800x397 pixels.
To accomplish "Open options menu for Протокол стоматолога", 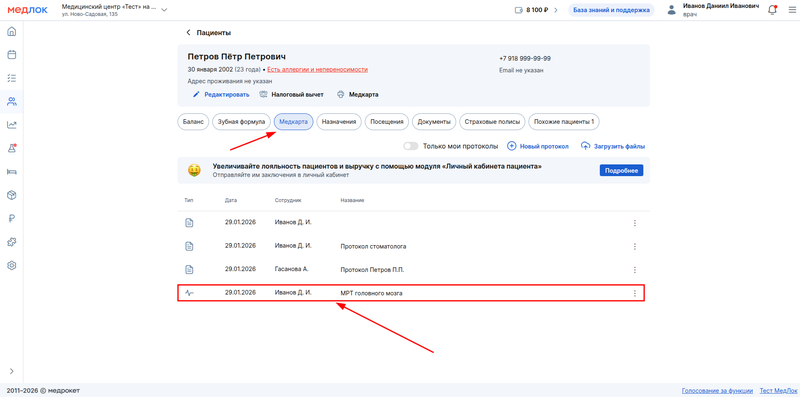I will click(635, 246).
